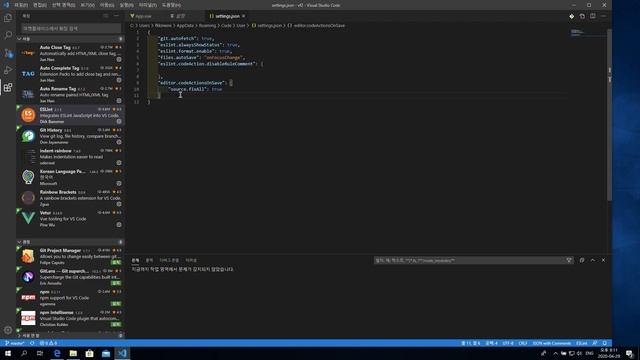This screenshot has width=640, height=360.
Task: Click manage gear for Auto Close Tag extension
Action: pyautogui.click(x=119, y=60)
